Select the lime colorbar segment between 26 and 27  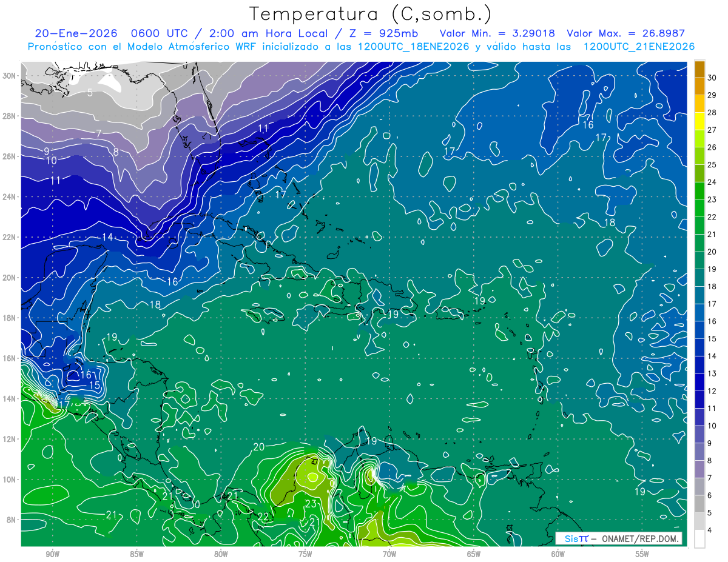(x=700, y=138)
